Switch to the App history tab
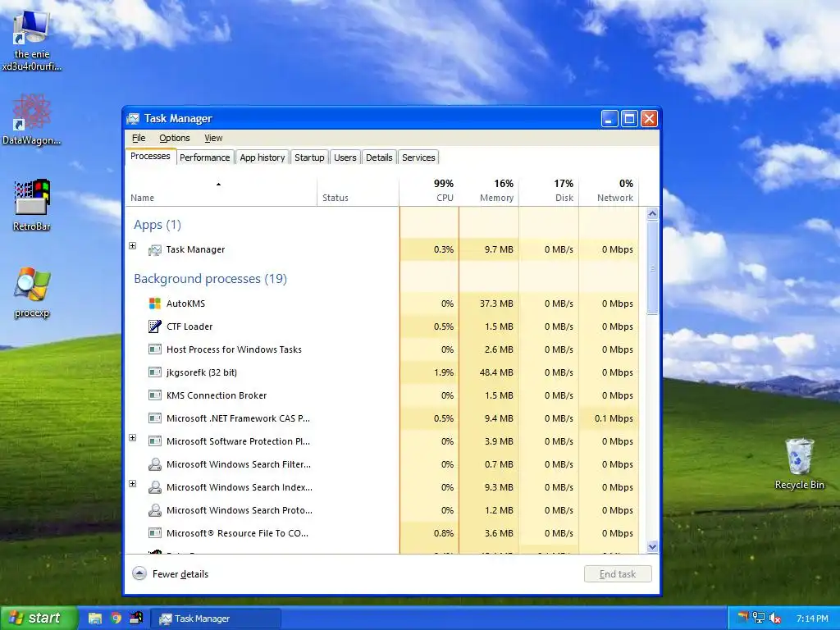 262,157
